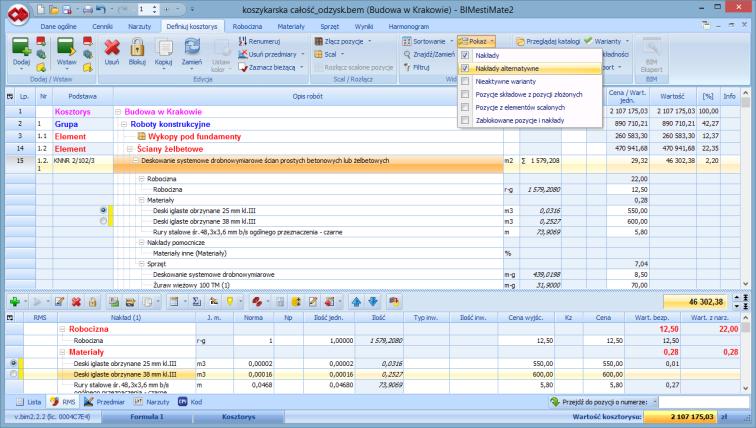756x428 pixels.
Task: Click the Filtruj filter icon
Action: 407,67
